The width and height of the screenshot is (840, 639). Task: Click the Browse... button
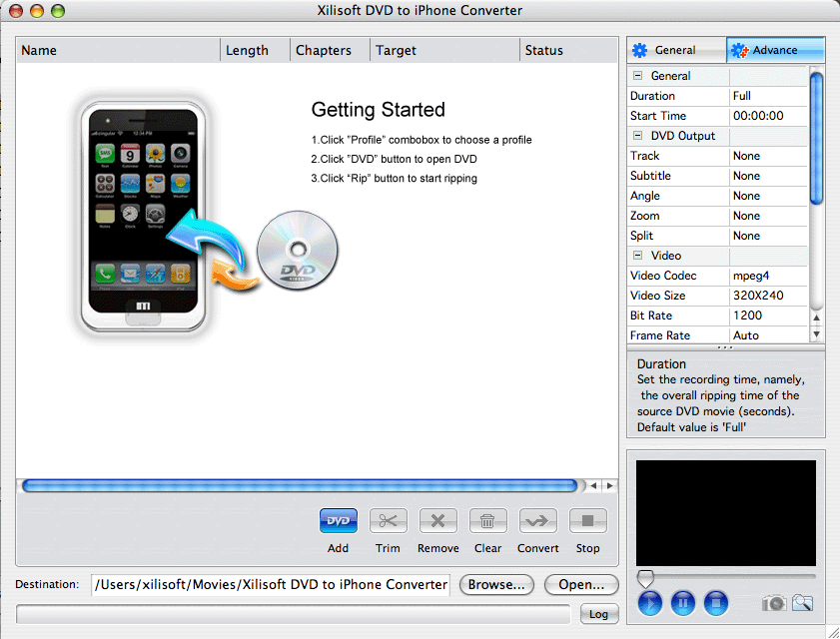(496, 584)
